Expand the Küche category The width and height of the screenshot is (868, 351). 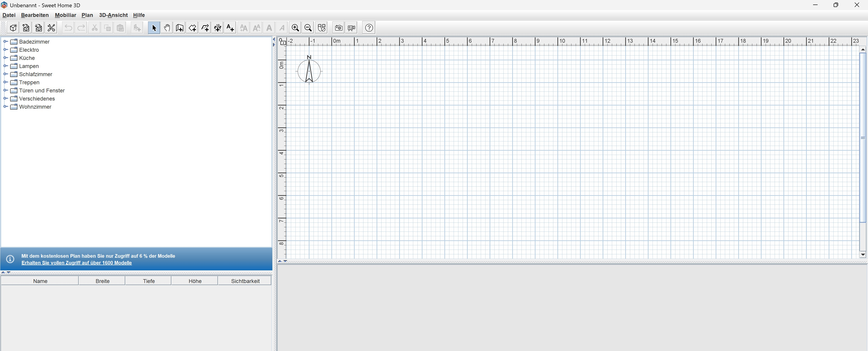click(x=5, y=58)
